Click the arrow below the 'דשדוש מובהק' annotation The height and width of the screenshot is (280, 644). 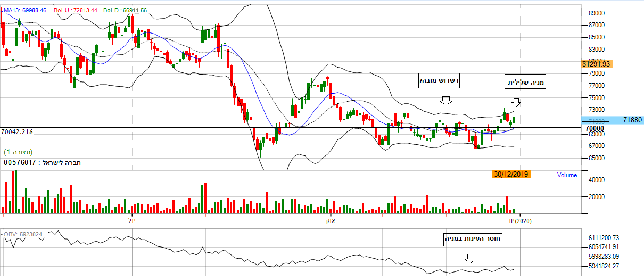446,101
